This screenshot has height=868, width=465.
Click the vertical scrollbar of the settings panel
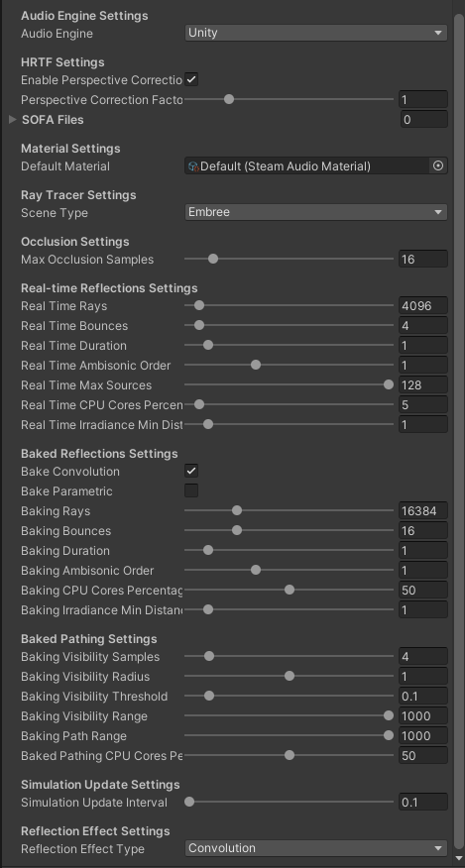click(459, 432)
